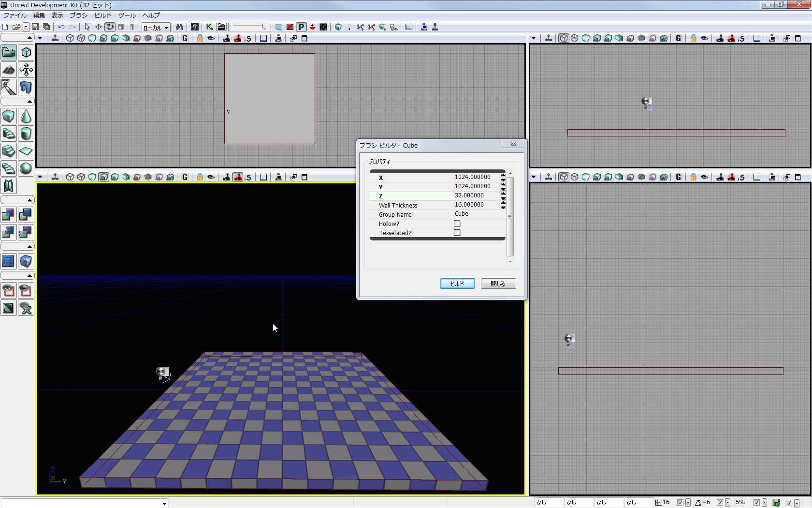The width and height of the screenshot is (812, 508).
Task: Activate Terrain editing mode icon
Action: click(9, 70)
